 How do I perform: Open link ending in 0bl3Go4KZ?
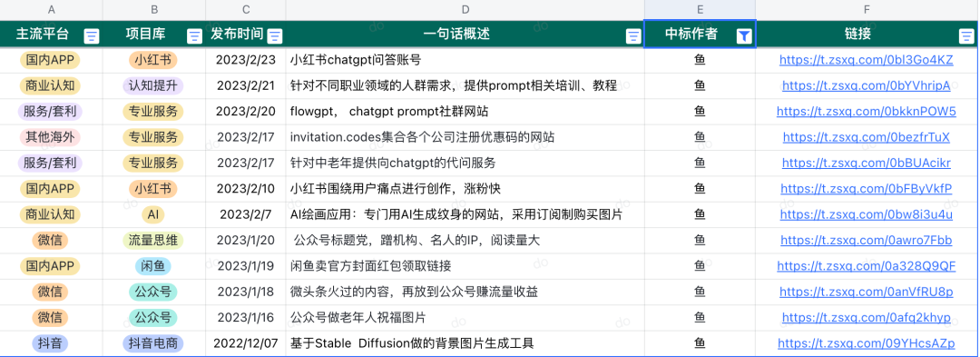point(867,60)
